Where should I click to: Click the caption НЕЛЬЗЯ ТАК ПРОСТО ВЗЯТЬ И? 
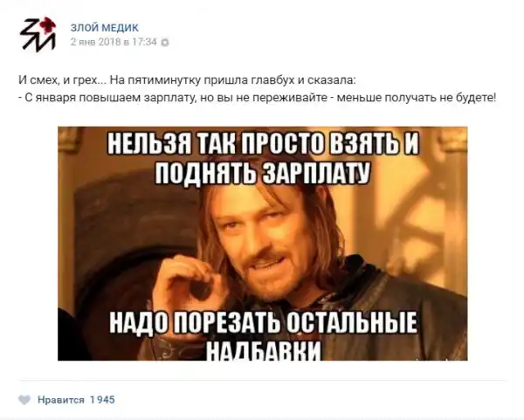tap(263, 144)
